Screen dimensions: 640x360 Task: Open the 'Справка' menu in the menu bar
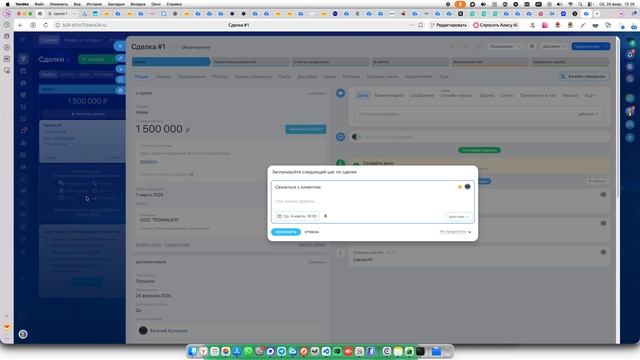(x=174, y=4)
